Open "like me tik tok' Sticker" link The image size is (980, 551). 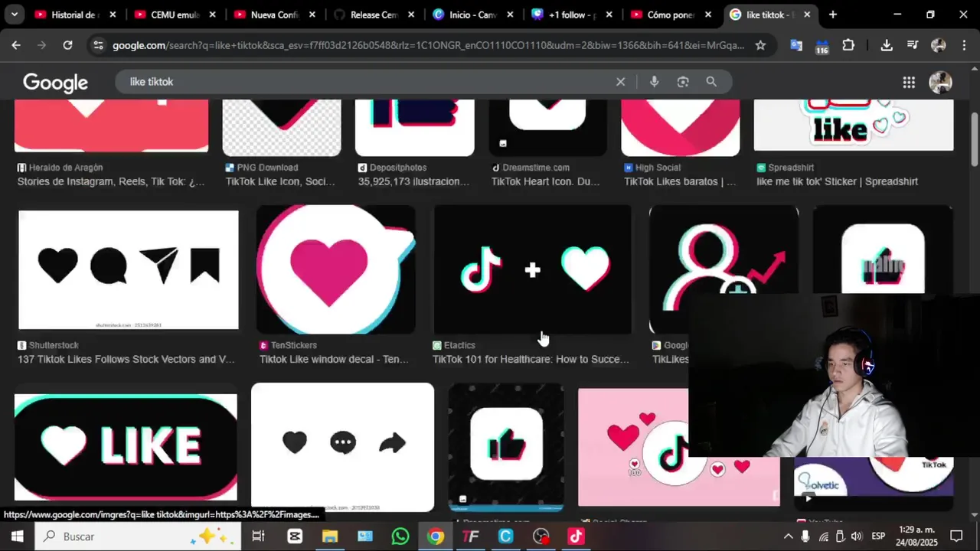coord(837,181)
